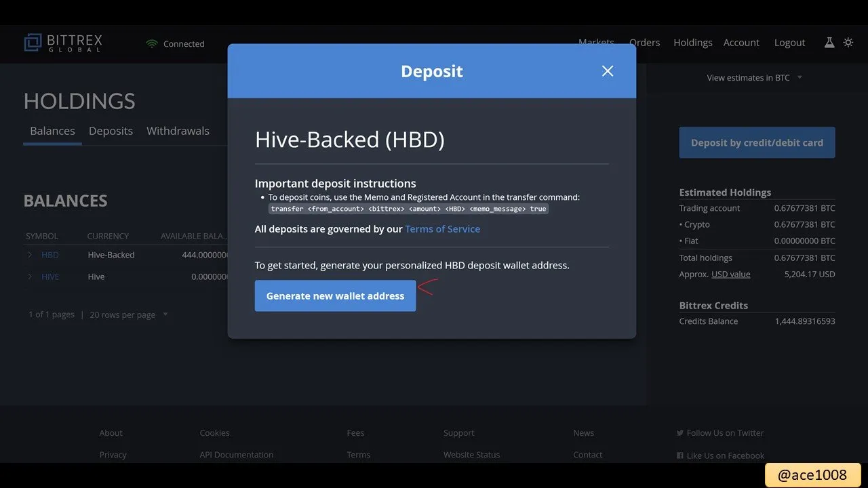Open Support footer link
The width and height of the screenshot is (868, 488).
459,433
